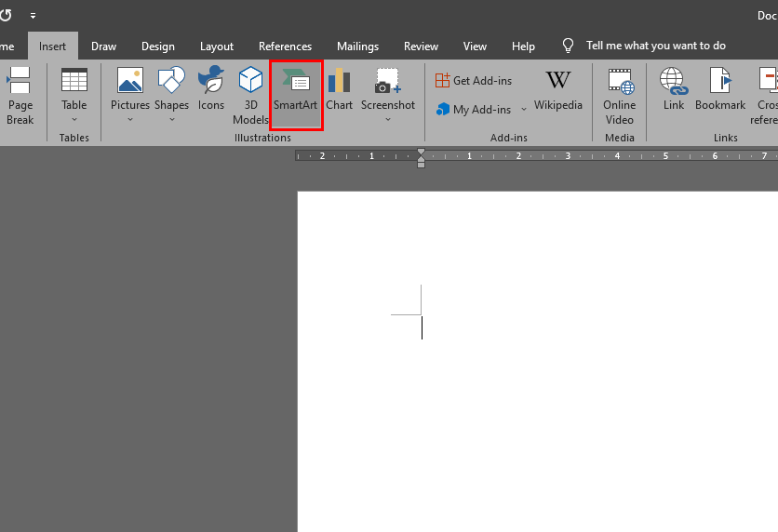Click the partially visible Home tab
778x532 pixels.
[x=7, y=47]
